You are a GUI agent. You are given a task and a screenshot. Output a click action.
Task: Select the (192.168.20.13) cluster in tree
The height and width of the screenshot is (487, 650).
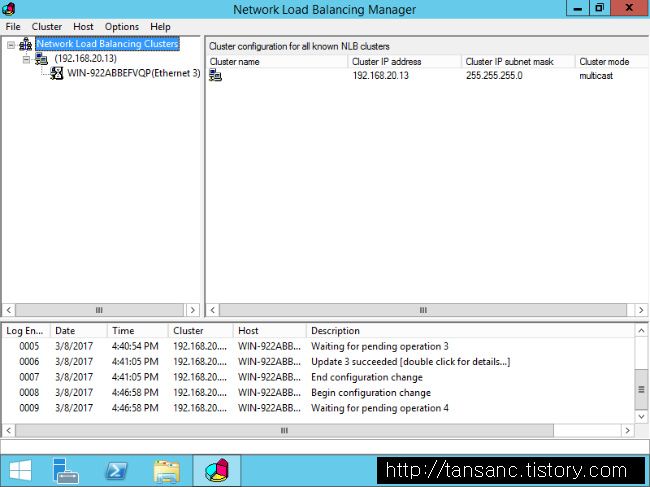tap(85, 58)
